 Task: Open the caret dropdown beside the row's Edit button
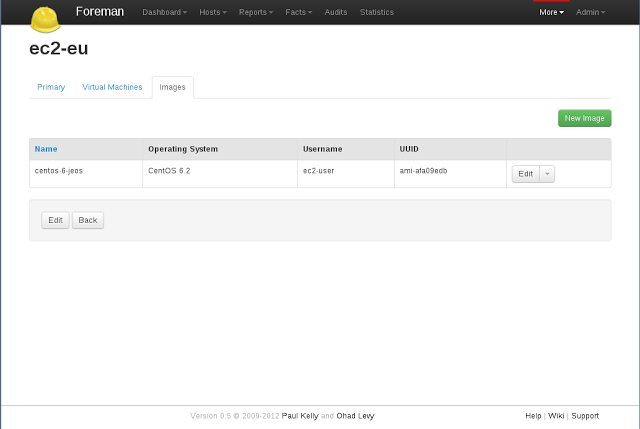(547, 174)
